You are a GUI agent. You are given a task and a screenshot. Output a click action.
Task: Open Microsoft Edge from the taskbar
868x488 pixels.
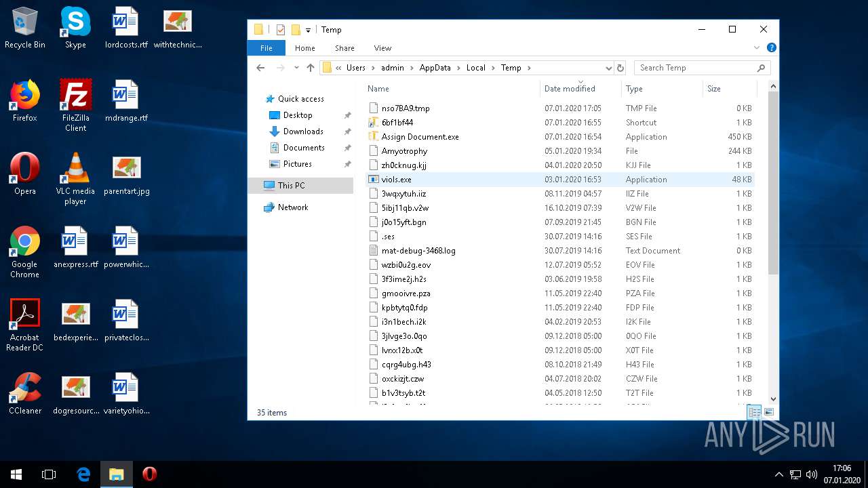(x=83, y=474)
